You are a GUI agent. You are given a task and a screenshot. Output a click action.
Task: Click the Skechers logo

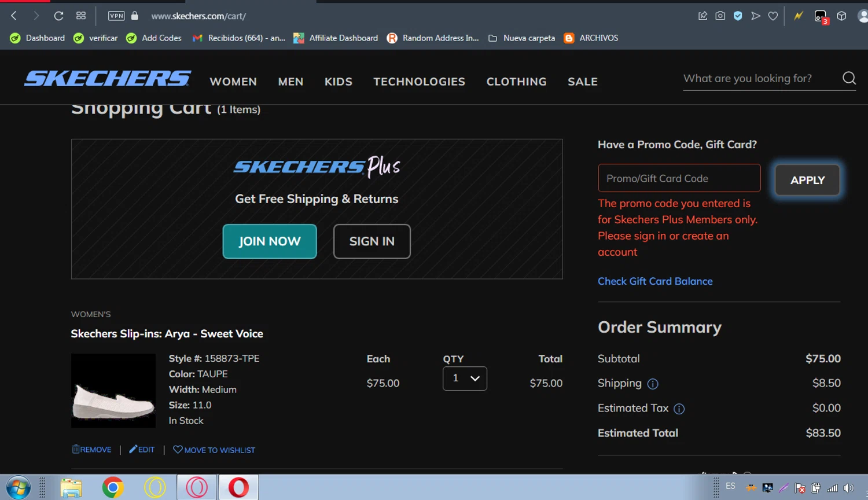108,79
